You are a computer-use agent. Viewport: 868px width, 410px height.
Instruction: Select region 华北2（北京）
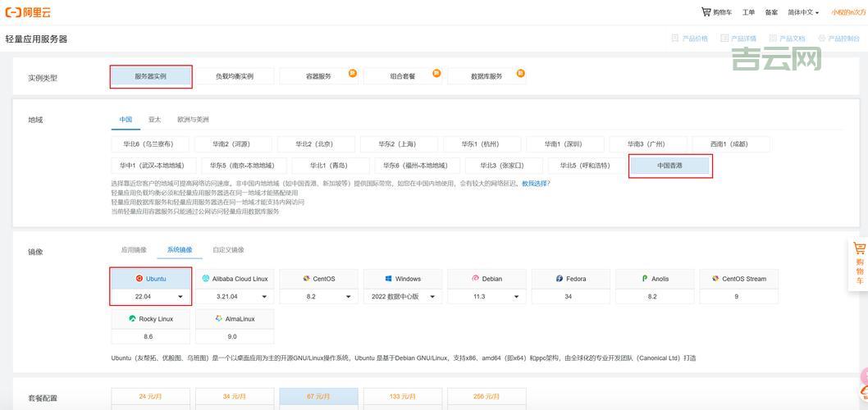[x=314, y=143]
